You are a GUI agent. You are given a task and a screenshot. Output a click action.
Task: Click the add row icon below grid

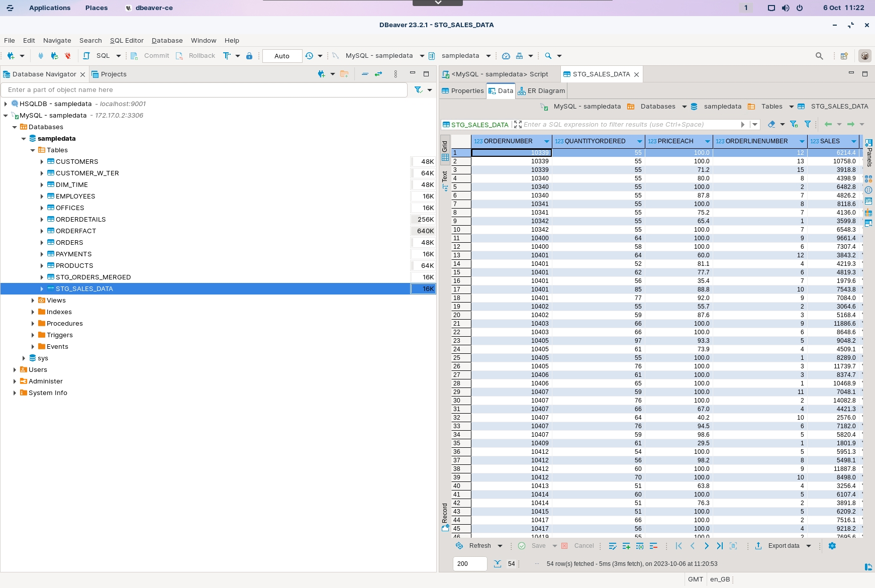[x=626, y=546]
